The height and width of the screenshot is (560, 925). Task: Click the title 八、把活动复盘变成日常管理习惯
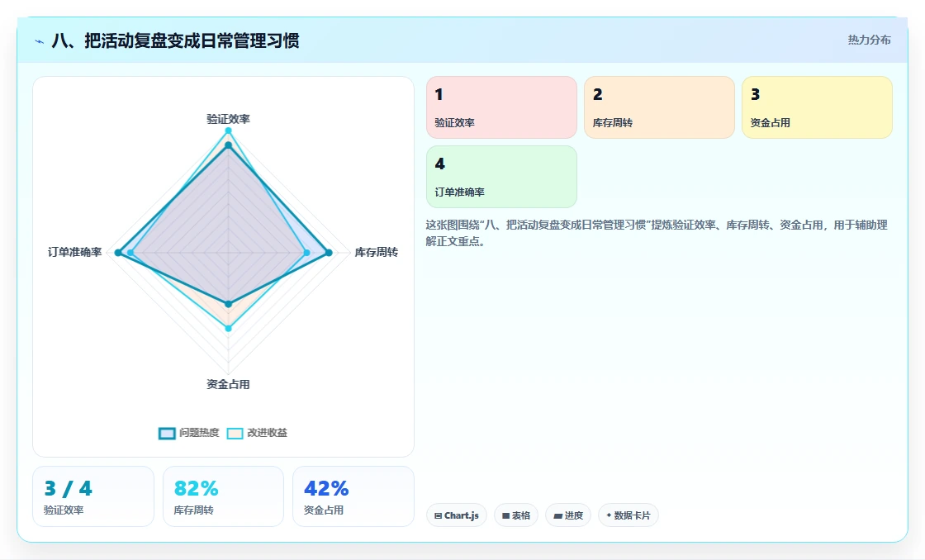click(175, 40)
